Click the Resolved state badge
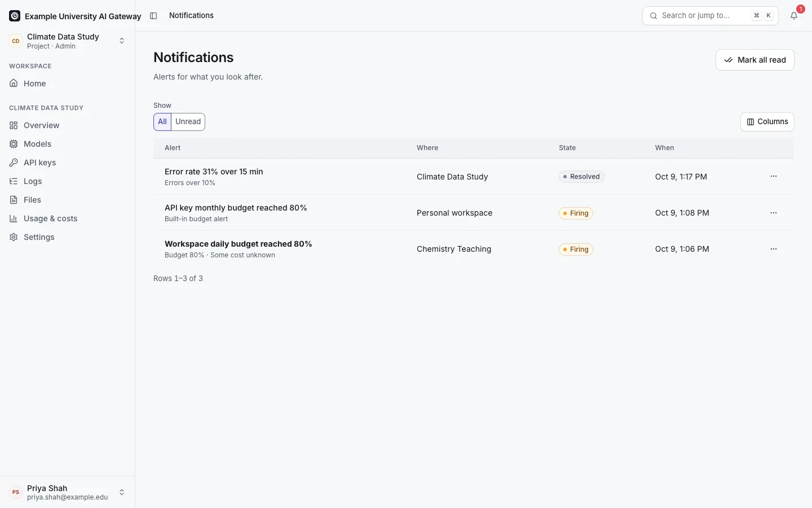This screenshot has width=812, height=508. [x=581, y=177]
